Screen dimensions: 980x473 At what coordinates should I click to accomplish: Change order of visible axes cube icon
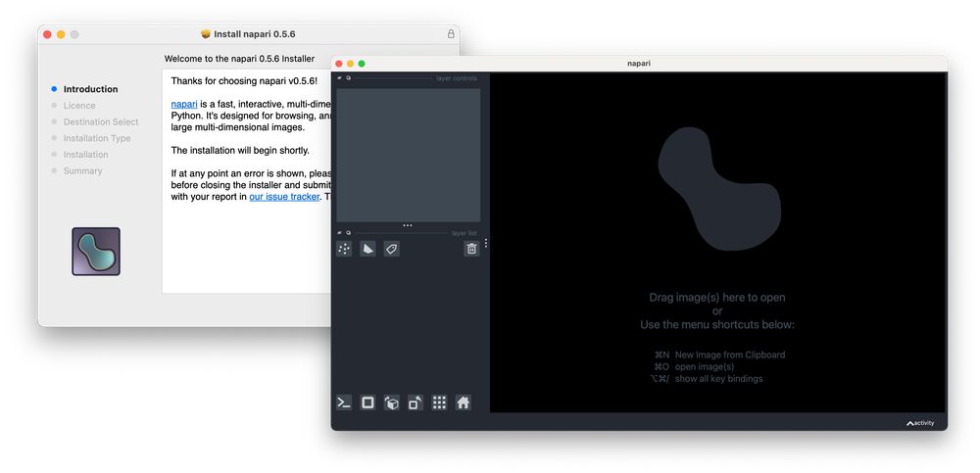point(391,402)
